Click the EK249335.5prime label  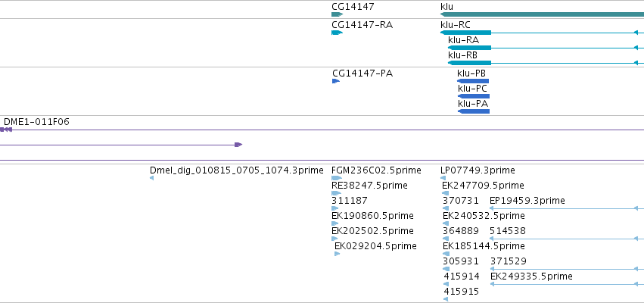(531, 276)
